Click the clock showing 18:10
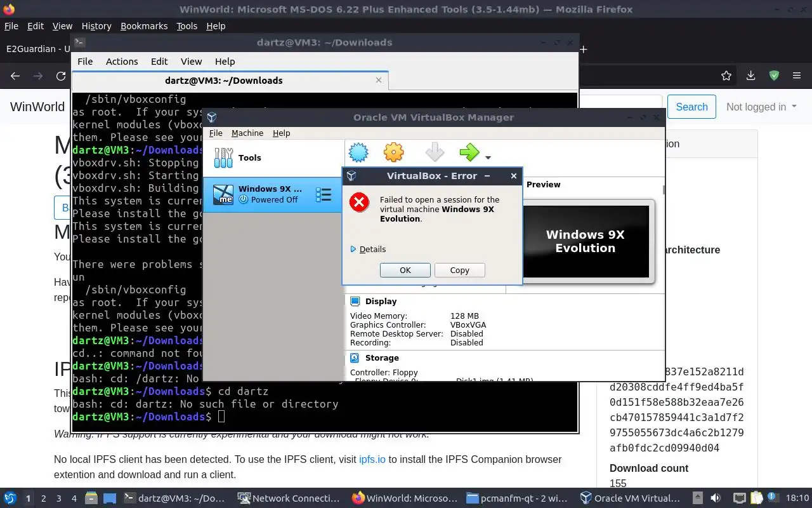The image size is (812, 508). pyautogui.click(x=797, y=498)
